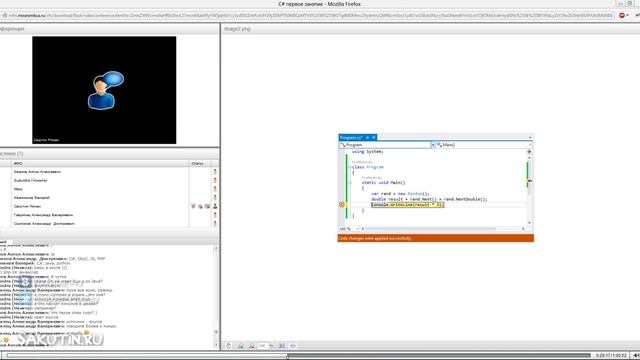
Task: Click the green status icon for Сакутин Роман
Action: [193, 206]
